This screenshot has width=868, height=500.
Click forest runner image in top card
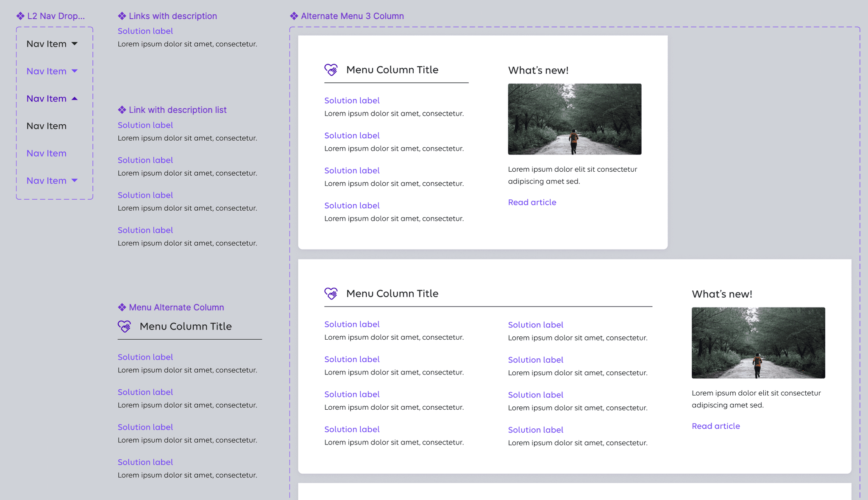pyautogui.click(x=574, y=119)
